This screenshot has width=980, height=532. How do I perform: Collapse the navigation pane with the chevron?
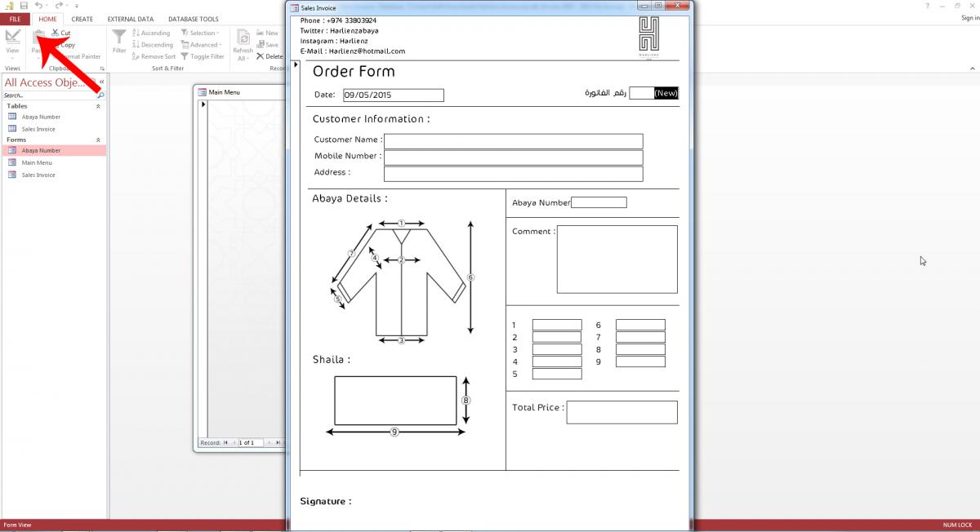101,82
